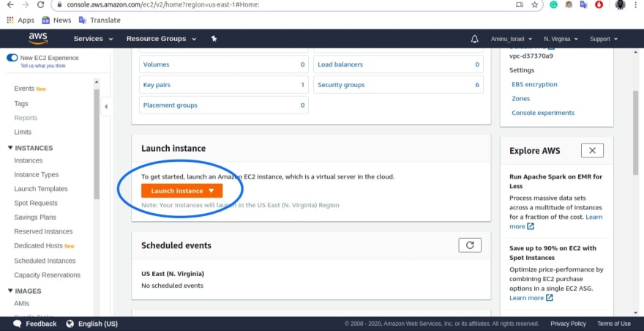The width and height of the screenshot is (644, 331).
Task: Open Capacity Reservations in sidebar
Action: point(48,275)
